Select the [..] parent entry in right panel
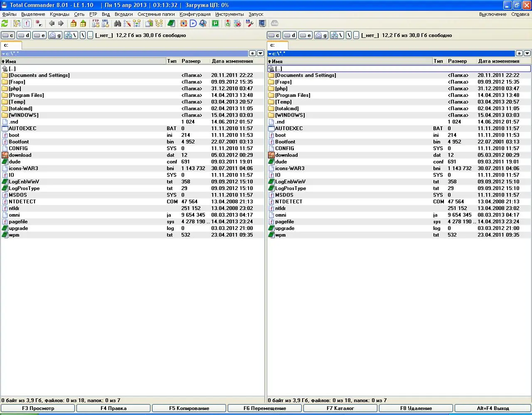The height and width of the screenshot is (415, 532). [399, 69]
